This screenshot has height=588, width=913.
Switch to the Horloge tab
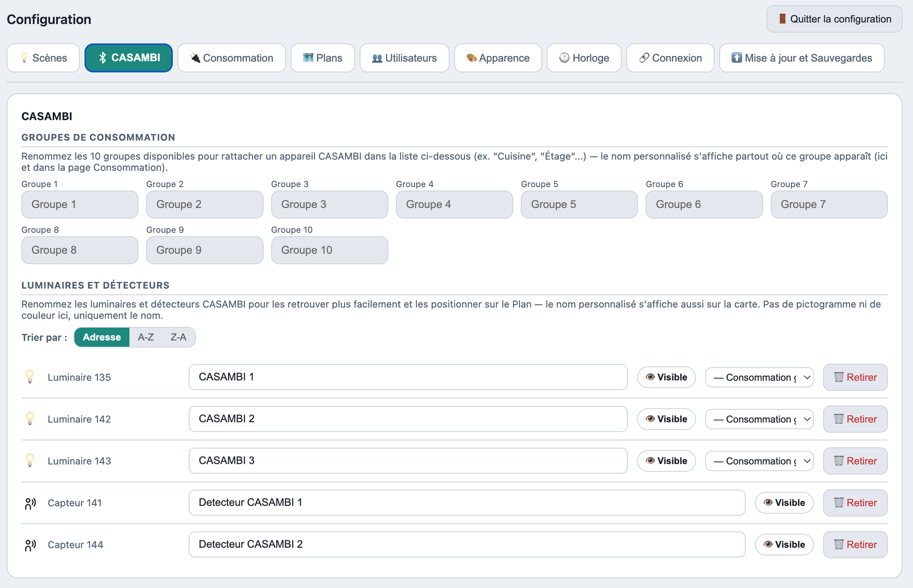click(584, 58)
